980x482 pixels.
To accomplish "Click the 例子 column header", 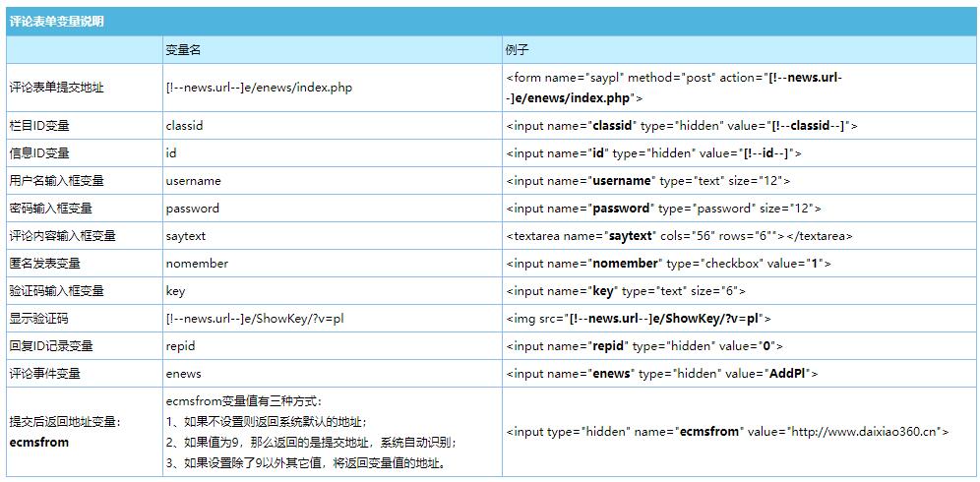I will pyautogui.click(x=519, y=49).
